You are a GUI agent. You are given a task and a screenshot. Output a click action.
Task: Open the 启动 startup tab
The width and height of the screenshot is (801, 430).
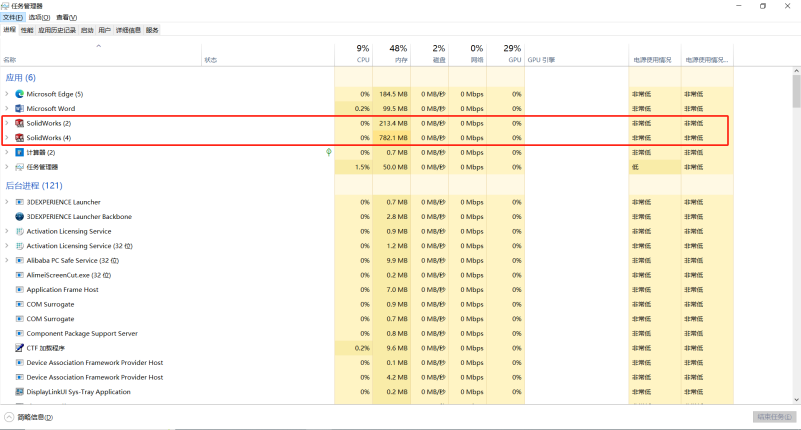87,30
